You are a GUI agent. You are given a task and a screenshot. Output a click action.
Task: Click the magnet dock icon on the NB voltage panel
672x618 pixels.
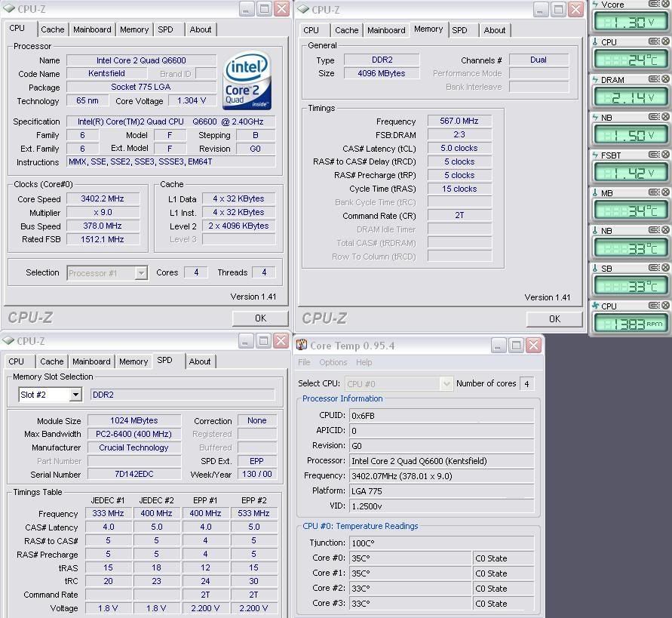click(x=654, y=117)
